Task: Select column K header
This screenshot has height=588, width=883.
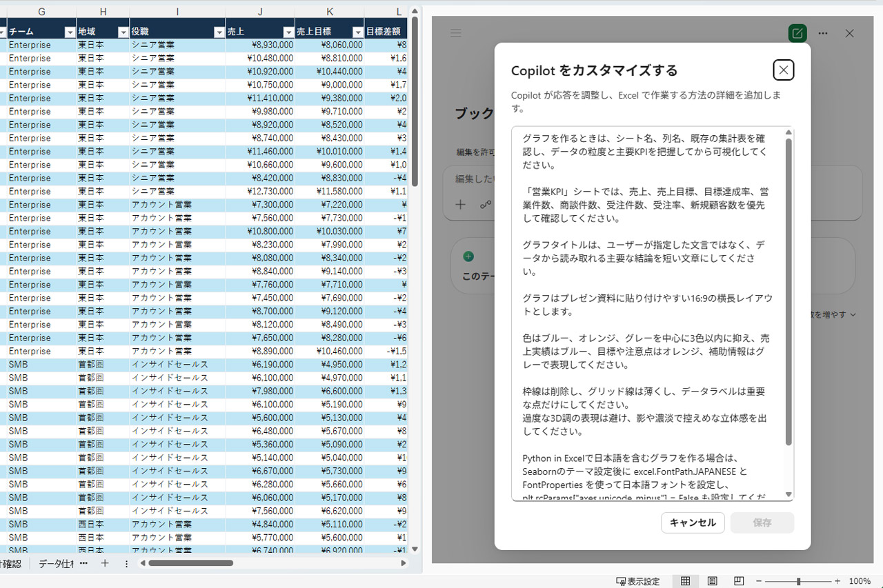Action: [330, 11]
